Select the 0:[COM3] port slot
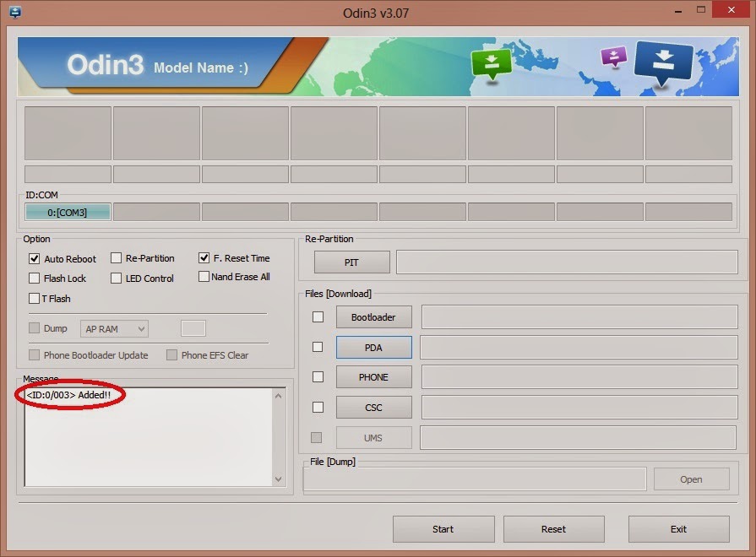 pos(68,212)
